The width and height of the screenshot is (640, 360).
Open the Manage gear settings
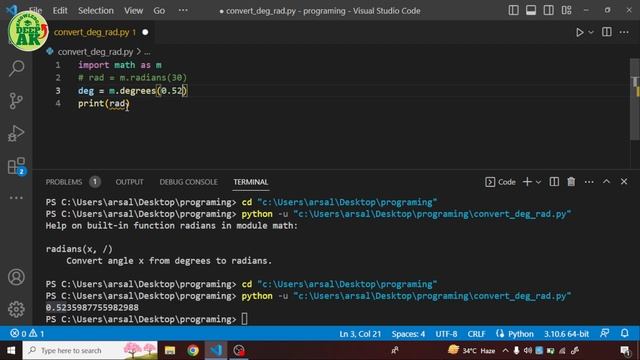[x=16, y=309]
